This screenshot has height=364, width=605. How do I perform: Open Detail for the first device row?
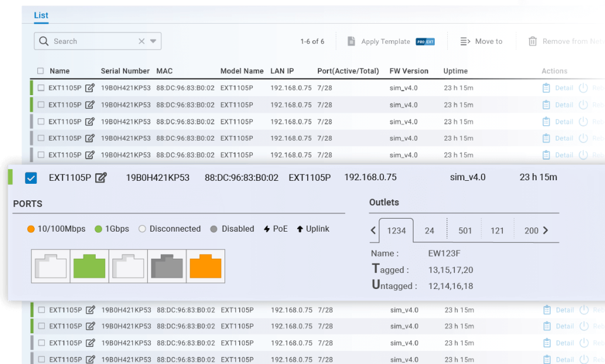pyautogui.click(x=558, y=88)
